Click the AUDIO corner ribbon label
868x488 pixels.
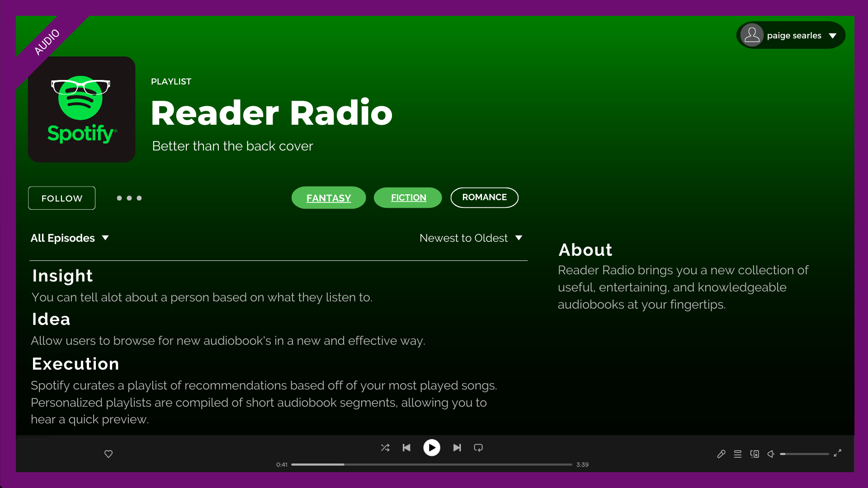(x=47, y=42)
